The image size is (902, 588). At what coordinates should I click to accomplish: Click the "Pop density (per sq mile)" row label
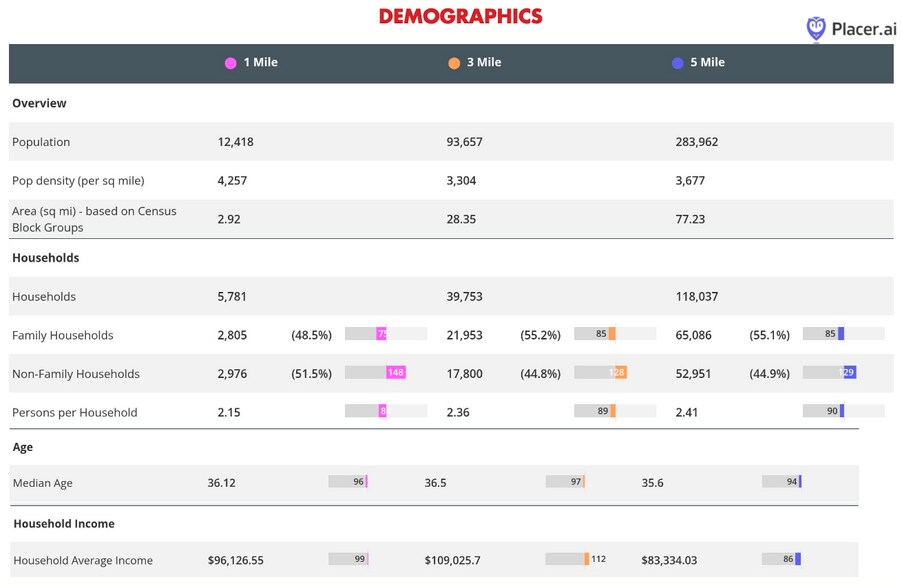[x=78, y=181]
